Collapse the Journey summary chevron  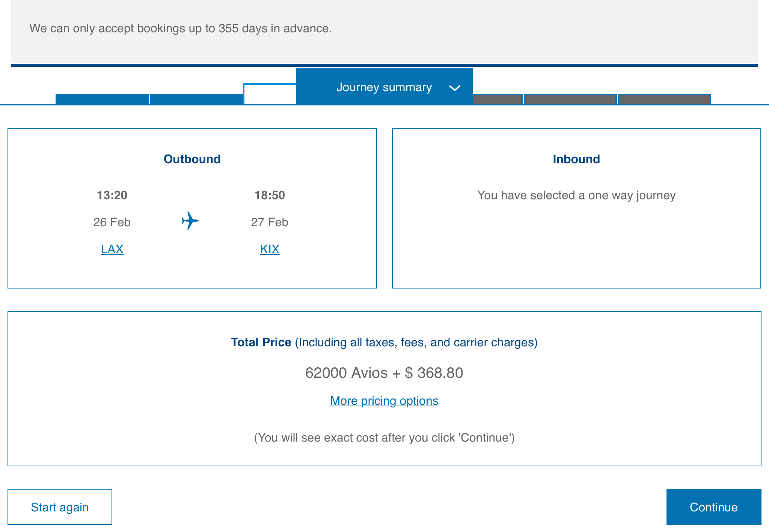[x=455, y=88]
